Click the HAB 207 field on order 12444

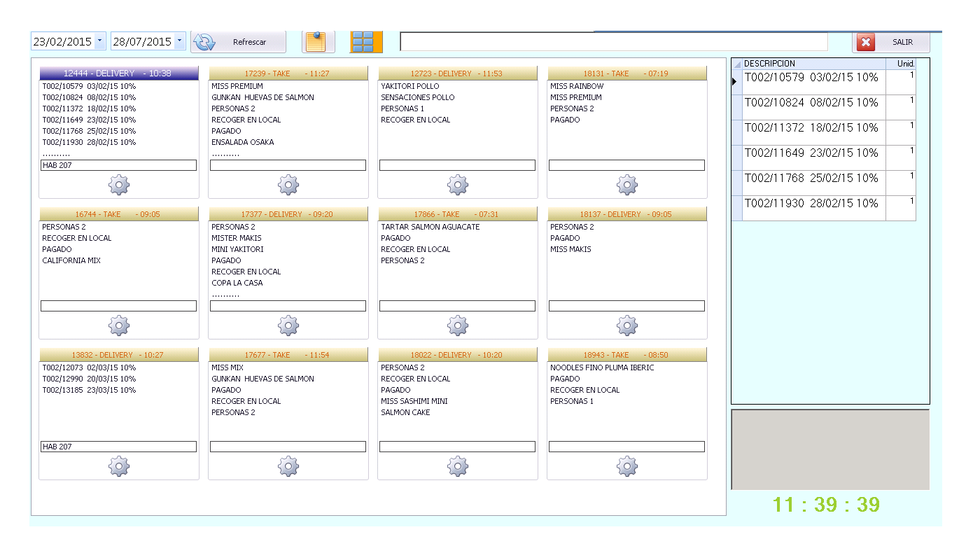tap(119, 165)
